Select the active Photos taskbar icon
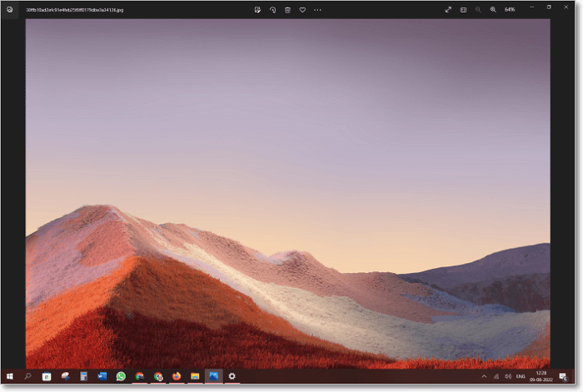 point(213,376)
